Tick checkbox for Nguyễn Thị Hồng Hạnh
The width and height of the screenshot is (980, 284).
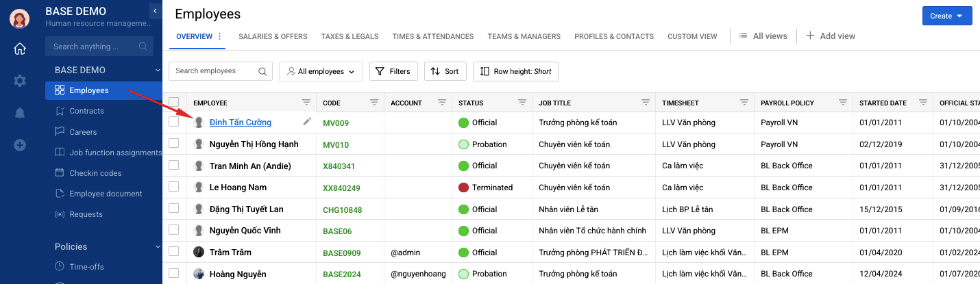pos(174,144)
